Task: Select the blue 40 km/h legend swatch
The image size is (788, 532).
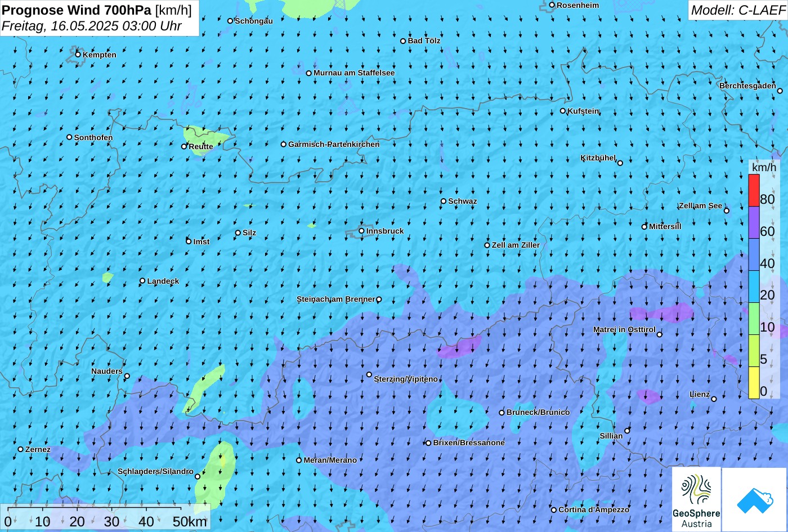Action: pyautogui.click(x=754, y=255)
